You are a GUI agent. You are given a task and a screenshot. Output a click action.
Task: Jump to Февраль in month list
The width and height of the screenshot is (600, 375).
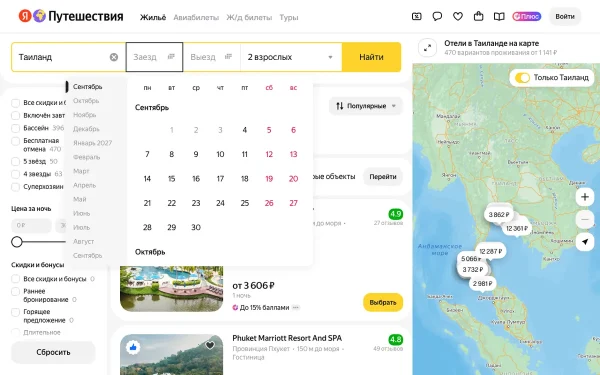coord(86,157)
